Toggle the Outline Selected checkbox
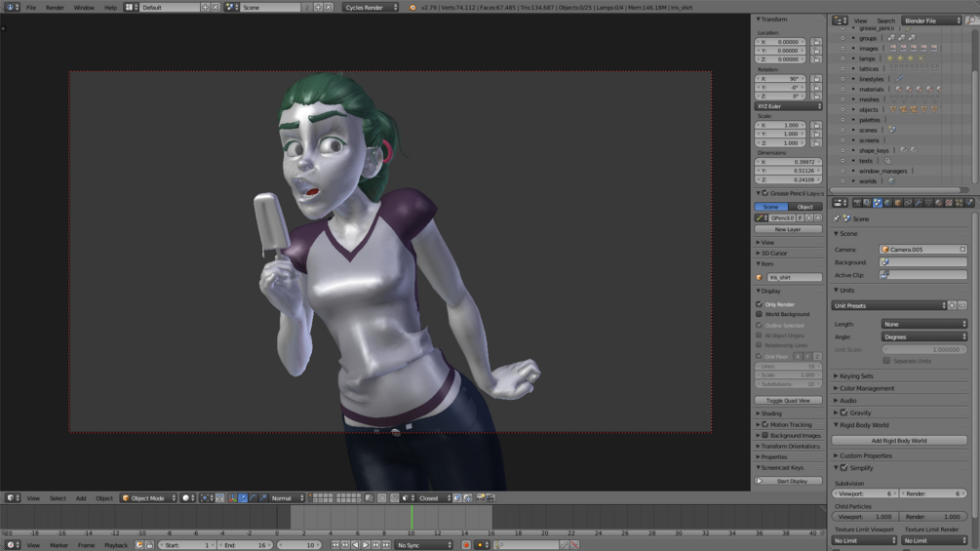 click(760, 325)
